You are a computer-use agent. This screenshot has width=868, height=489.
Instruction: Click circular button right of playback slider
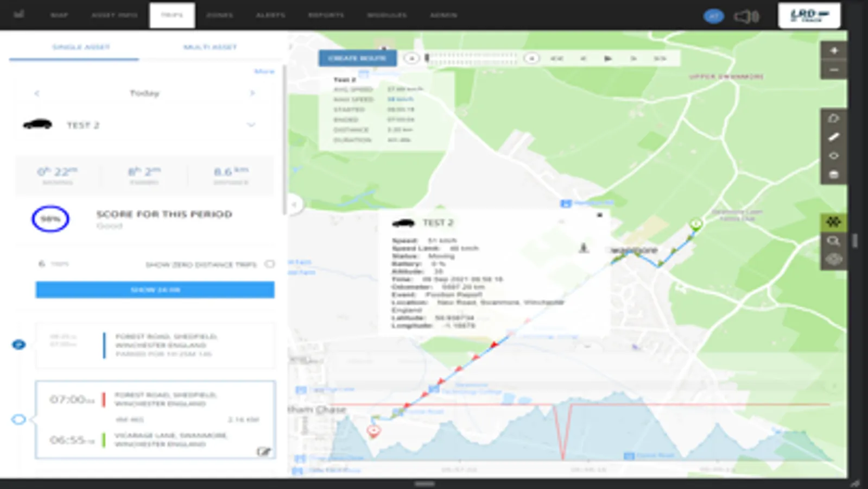click(x=532, y=58)
